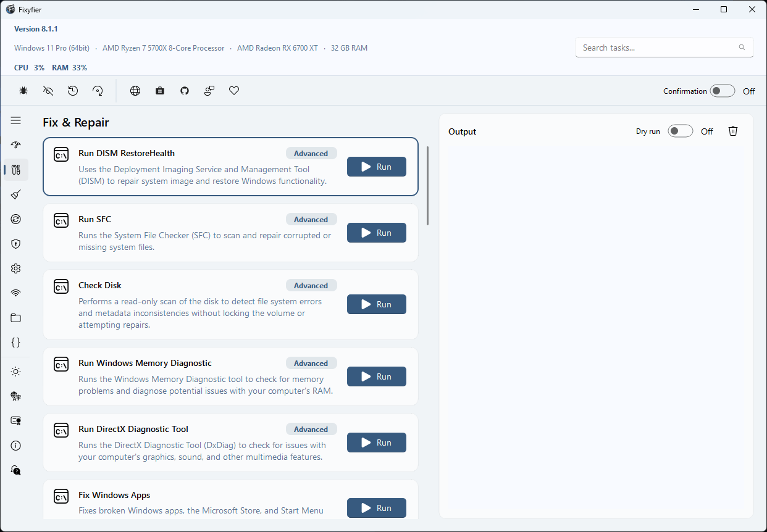The width and height of the screenshot is (767, 532).
Task: Clear output with the trash icon
Action: point(733,131)
